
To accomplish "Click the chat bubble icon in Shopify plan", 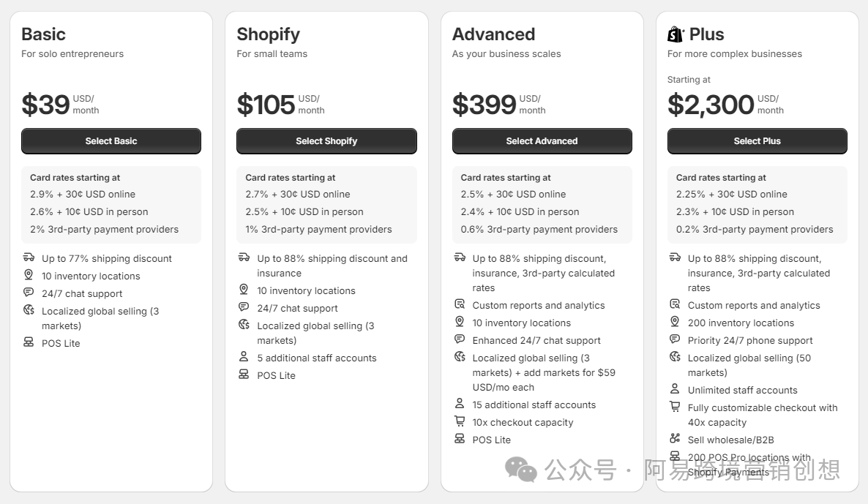I will coord(244,307).
